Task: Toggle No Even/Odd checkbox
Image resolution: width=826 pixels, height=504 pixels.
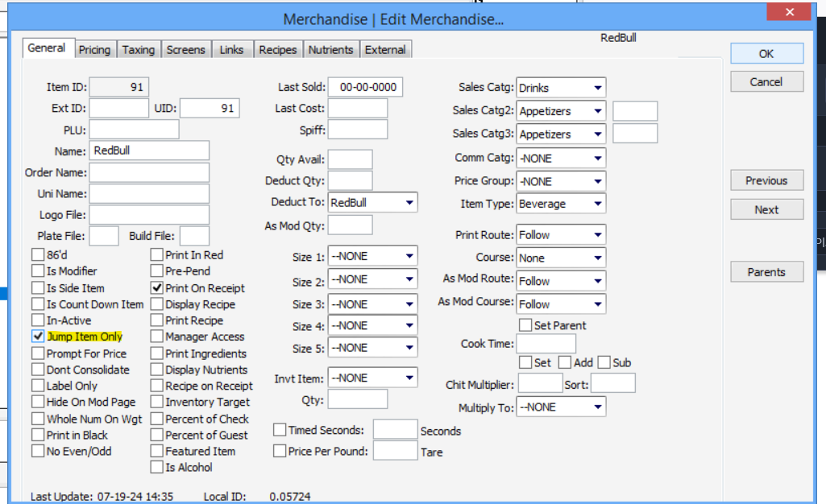Action: 38,451
